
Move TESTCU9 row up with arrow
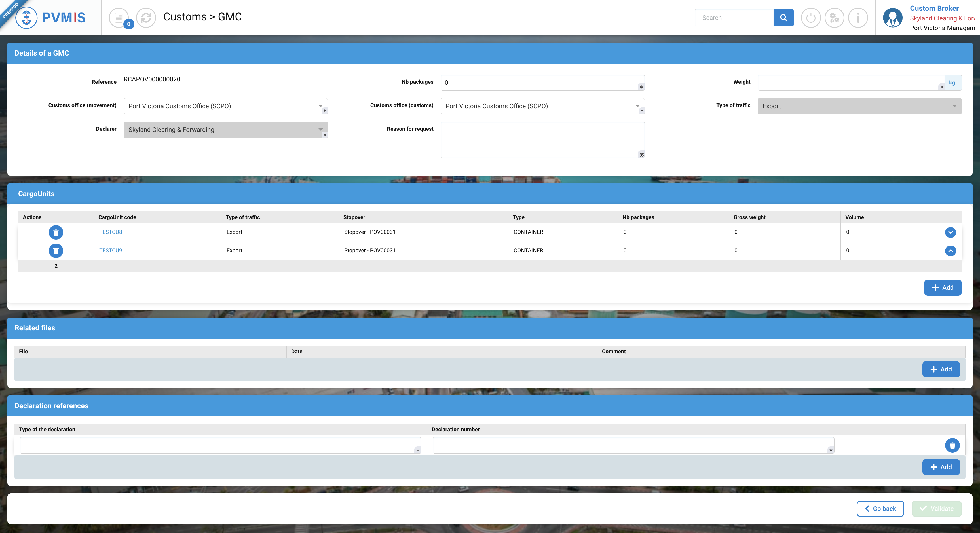coord(950,251)
